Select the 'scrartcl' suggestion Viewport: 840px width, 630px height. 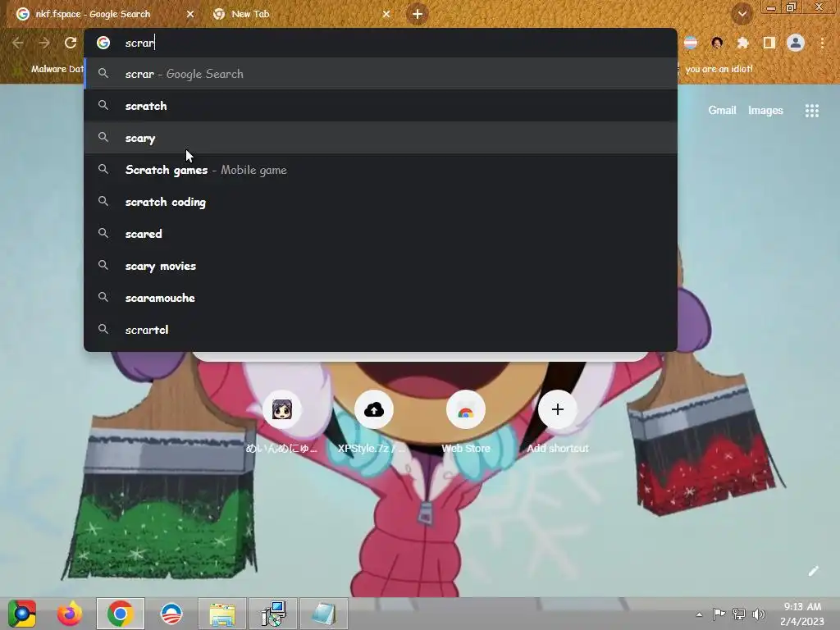(381, 330)
